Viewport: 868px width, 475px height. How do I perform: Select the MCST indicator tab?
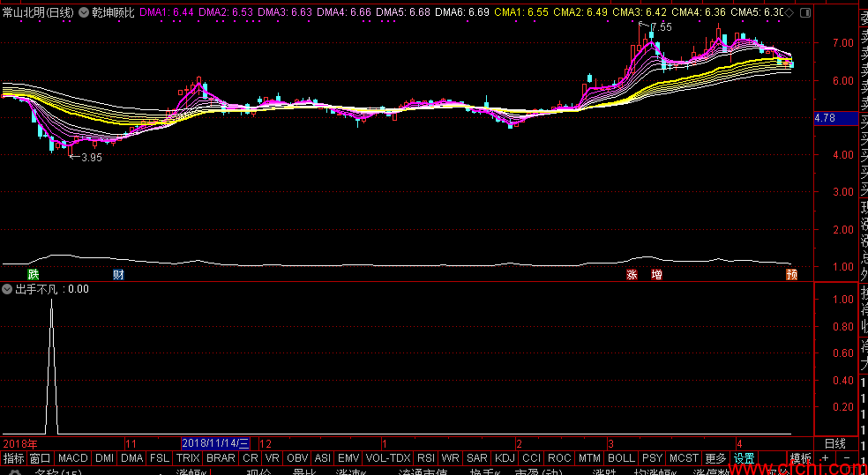pos(685,458)
